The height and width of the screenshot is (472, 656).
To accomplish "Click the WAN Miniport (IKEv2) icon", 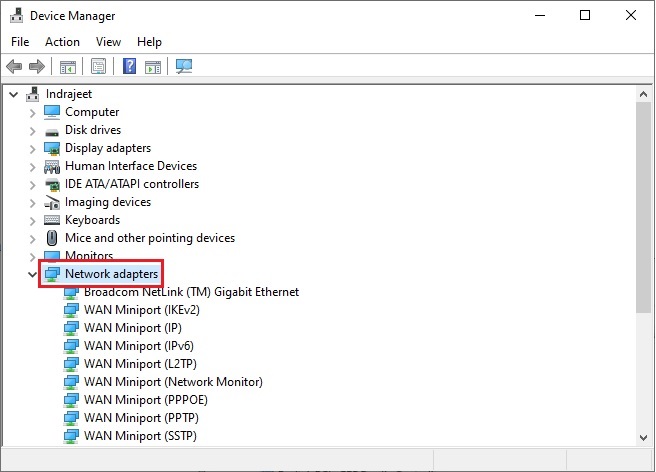I will coord(71,310).
